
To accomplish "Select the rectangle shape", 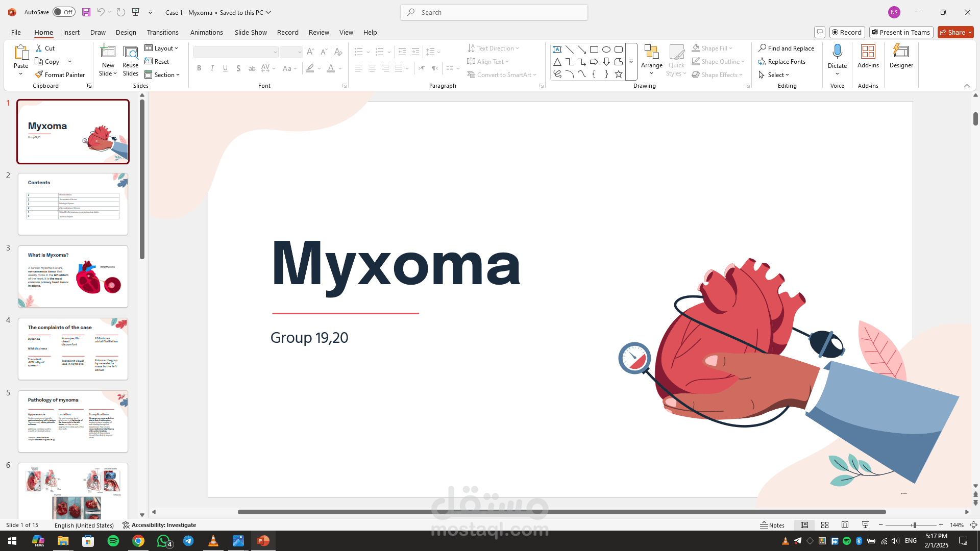I will pos(594,49).
